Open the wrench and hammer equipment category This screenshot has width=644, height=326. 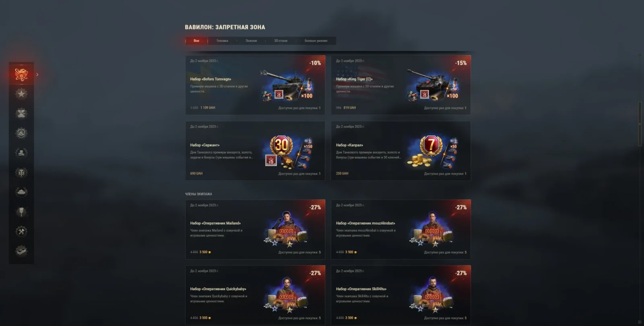coord(21,231)
